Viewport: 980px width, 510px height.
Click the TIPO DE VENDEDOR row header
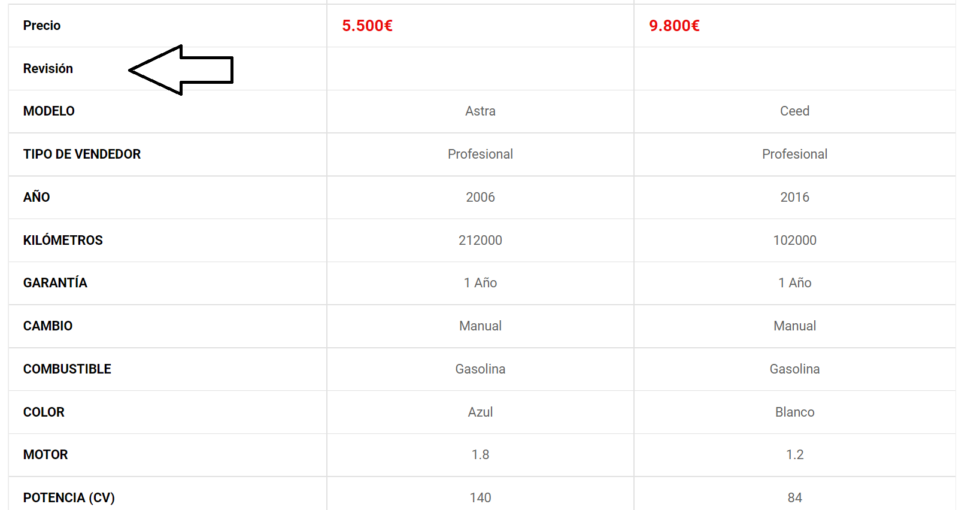(82, 154)
